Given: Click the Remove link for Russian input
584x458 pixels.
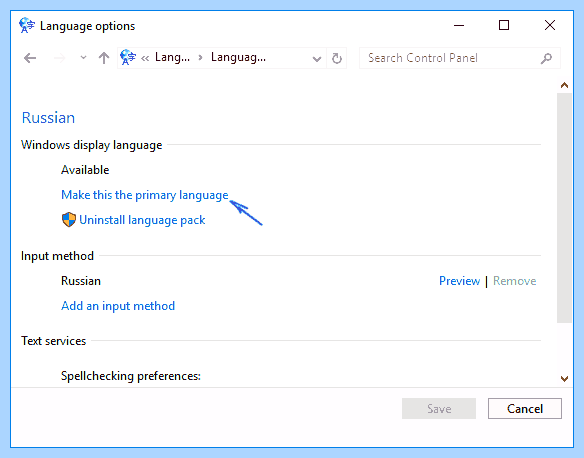Looking at the screenshot, I should click(x=514, y=281).
